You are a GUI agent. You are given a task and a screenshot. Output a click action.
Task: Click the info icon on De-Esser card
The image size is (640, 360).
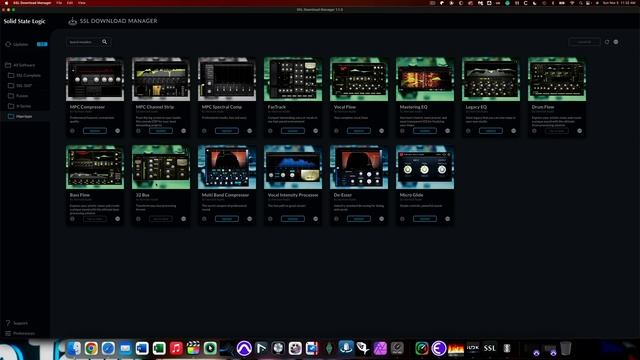[336, 219]
